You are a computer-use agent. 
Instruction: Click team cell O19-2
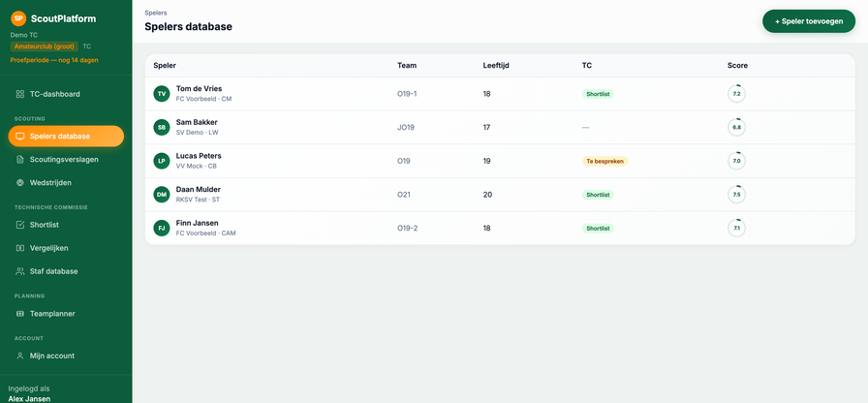408,228
